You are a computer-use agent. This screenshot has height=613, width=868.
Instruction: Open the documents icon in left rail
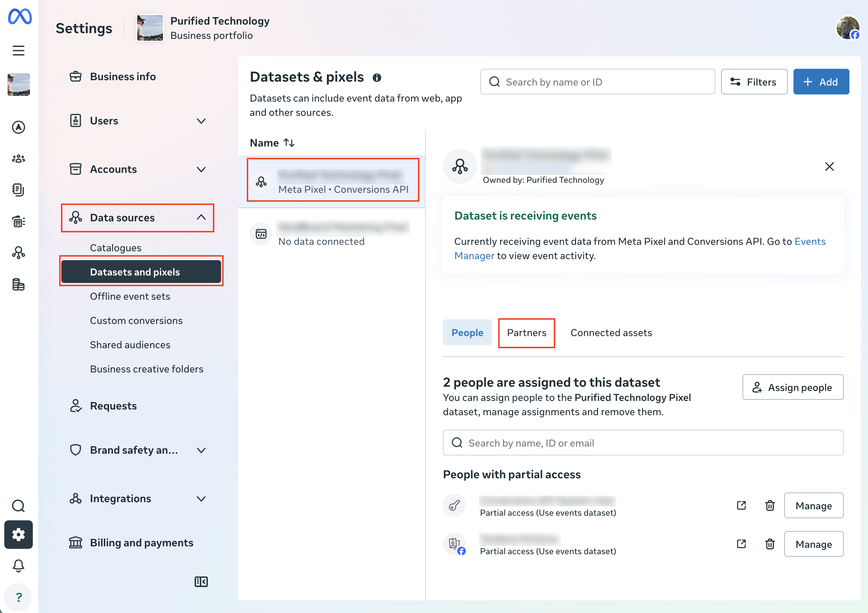click(x=19, y=190)
